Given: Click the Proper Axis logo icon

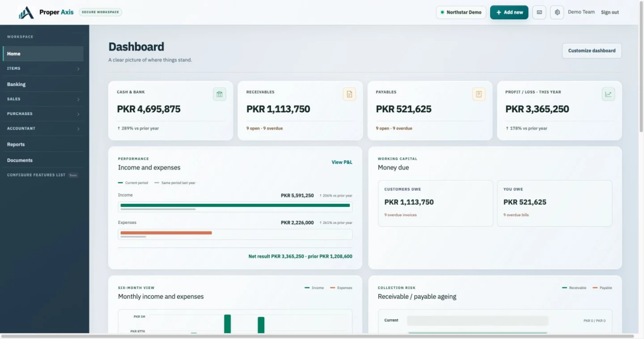Looking at the screenshot, I should pyautogui.click(x=26, y=13).
